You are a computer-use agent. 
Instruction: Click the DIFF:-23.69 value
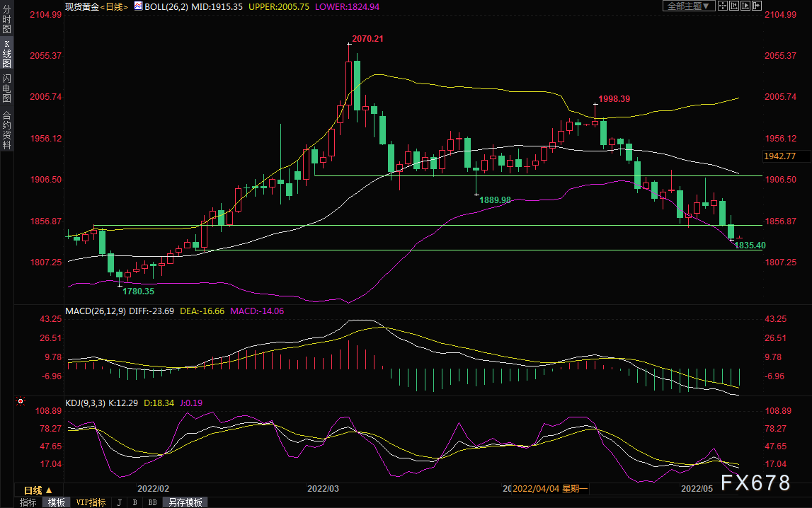(x=151, y=311)
